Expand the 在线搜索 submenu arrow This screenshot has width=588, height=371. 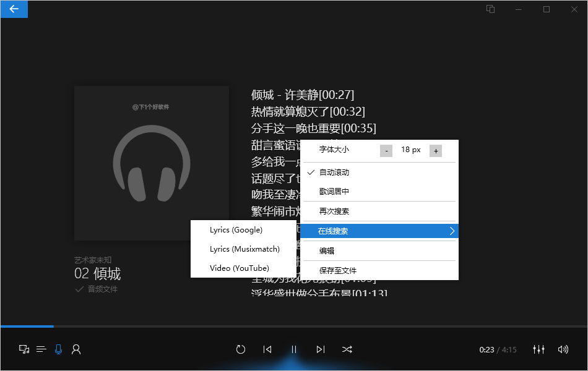click(452, 231)
